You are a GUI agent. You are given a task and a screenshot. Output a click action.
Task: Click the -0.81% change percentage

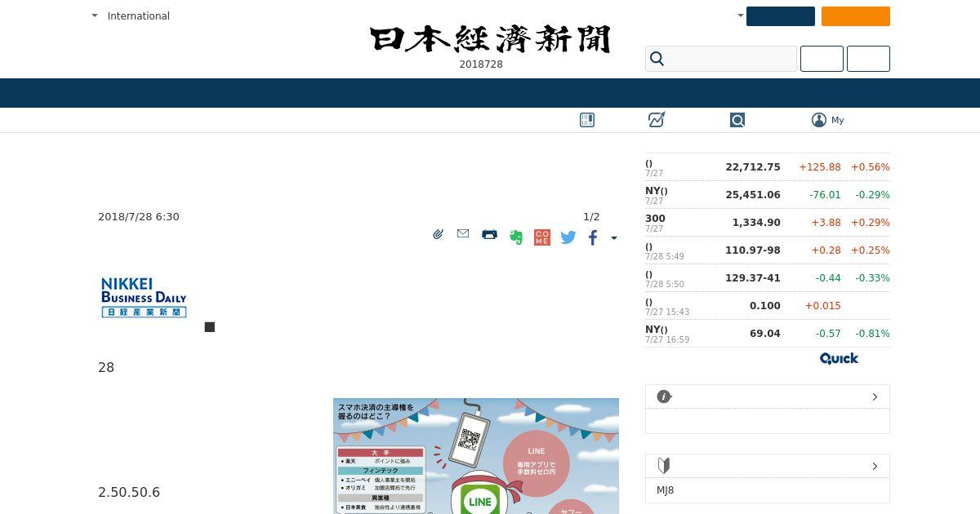(872, 333)
